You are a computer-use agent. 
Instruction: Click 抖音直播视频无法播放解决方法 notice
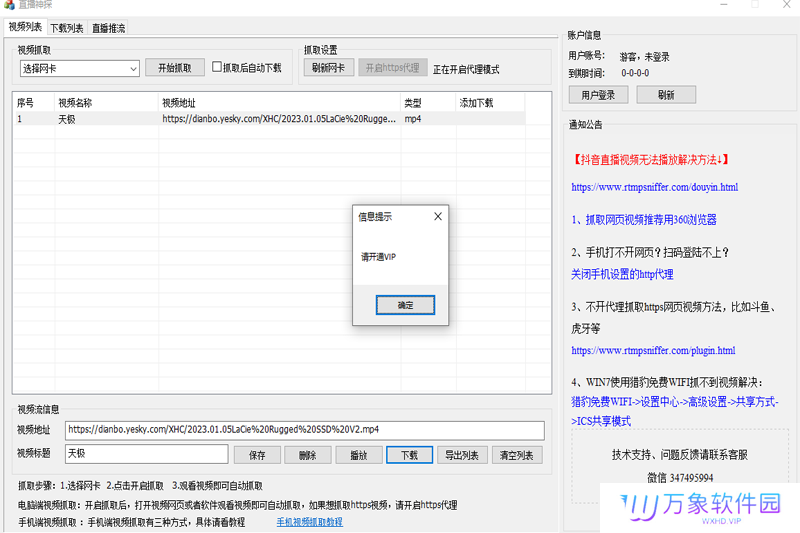coord(651,160)
